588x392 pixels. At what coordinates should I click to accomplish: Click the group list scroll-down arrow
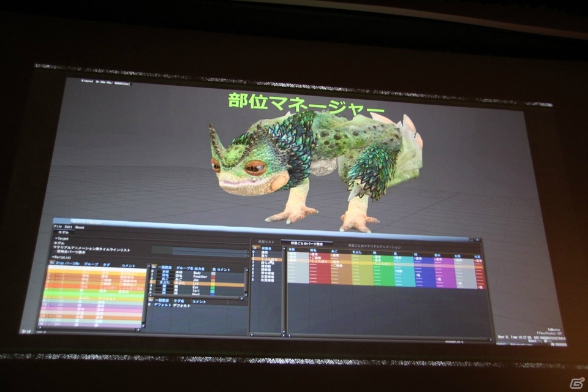[246, 295]
